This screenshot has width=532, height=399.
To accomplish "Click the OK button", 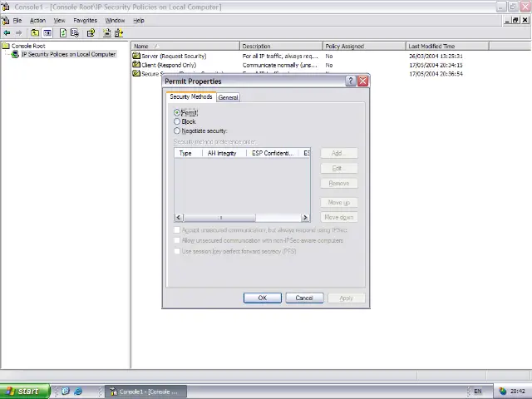I will 262,298.
